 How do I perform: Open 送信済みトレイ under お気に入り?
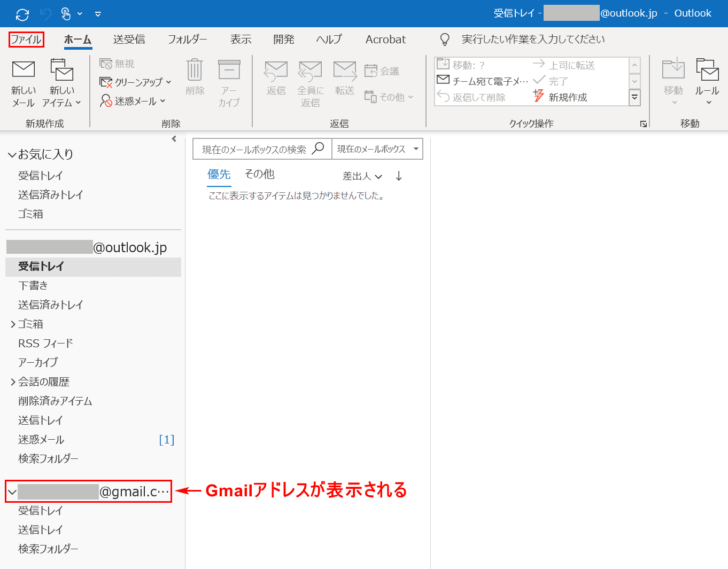click(x=51, y=194)
